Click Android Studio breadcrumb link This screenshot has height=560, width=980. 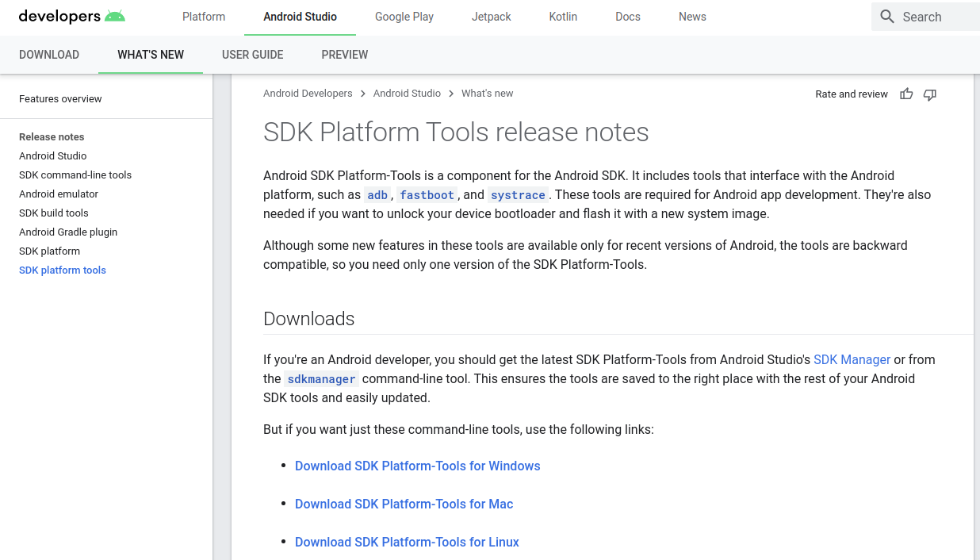pos(407,94)
